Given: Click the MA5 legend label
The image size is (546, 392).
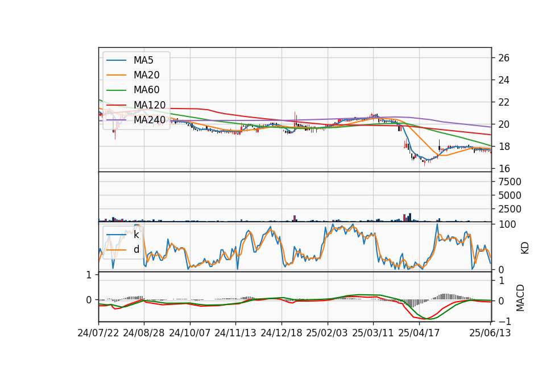Looking at the screenshot, I should [x=143, y=60].
